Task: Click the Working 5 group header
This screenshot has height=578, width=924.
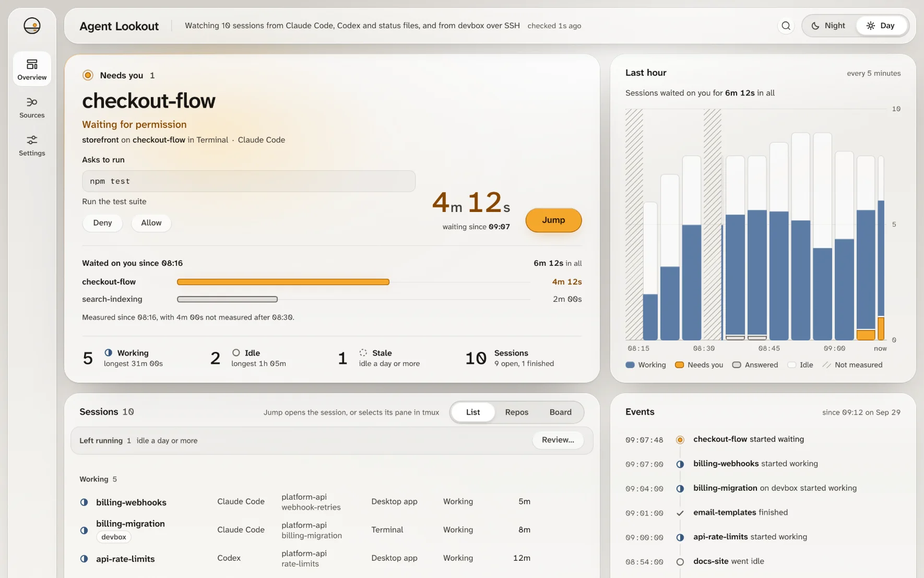Action: click(x=98, y=479)
